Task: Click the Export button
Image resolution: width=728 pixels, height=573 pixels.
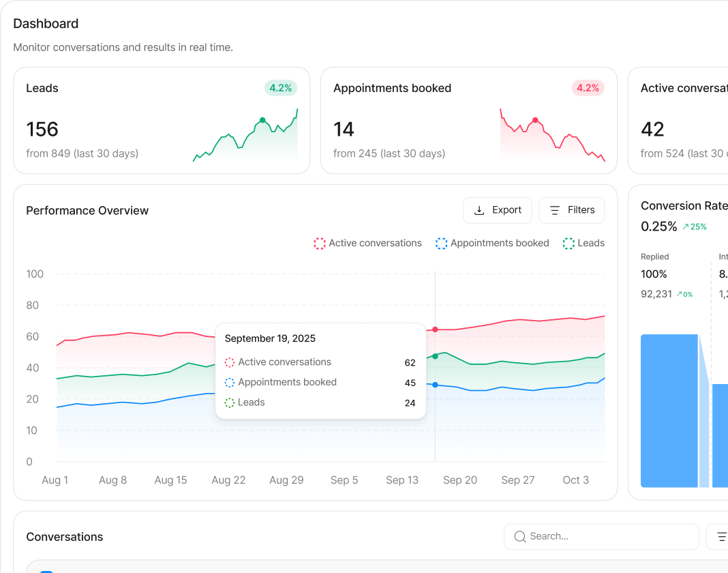Action: tap(497, 210)
